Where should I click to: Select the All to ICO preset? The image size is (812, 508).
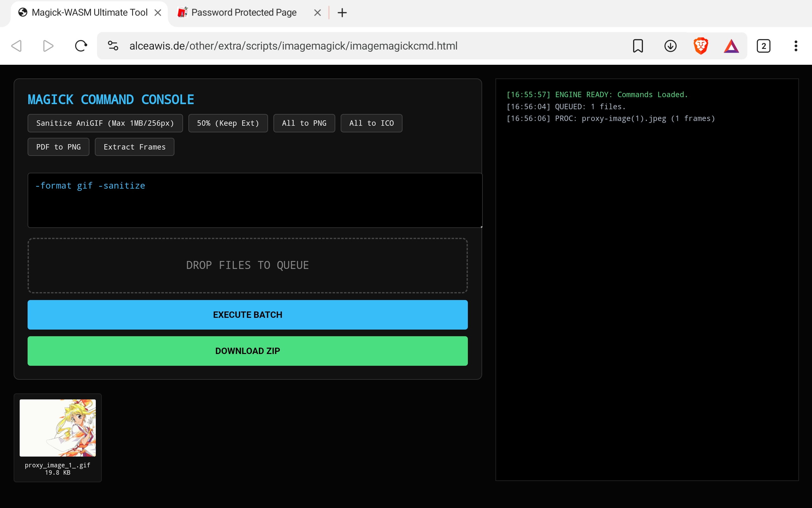371,123
